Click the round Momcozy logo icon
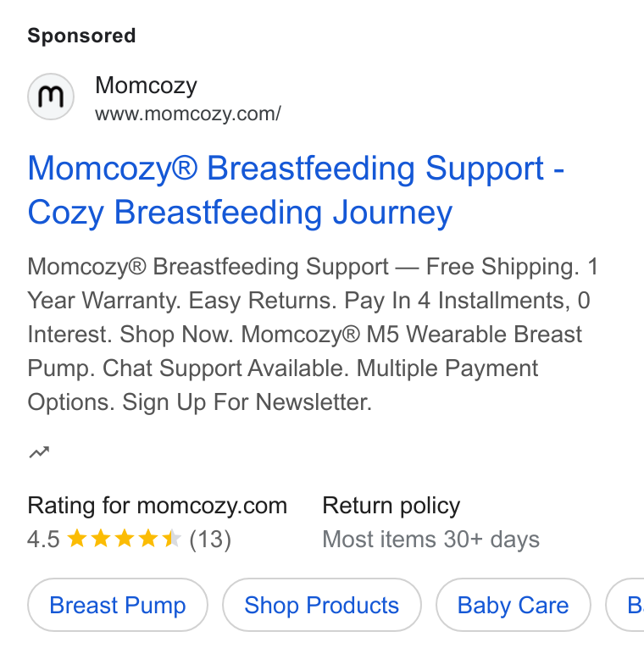The width and height of the screenshot is (644, 659). [51, 97]
